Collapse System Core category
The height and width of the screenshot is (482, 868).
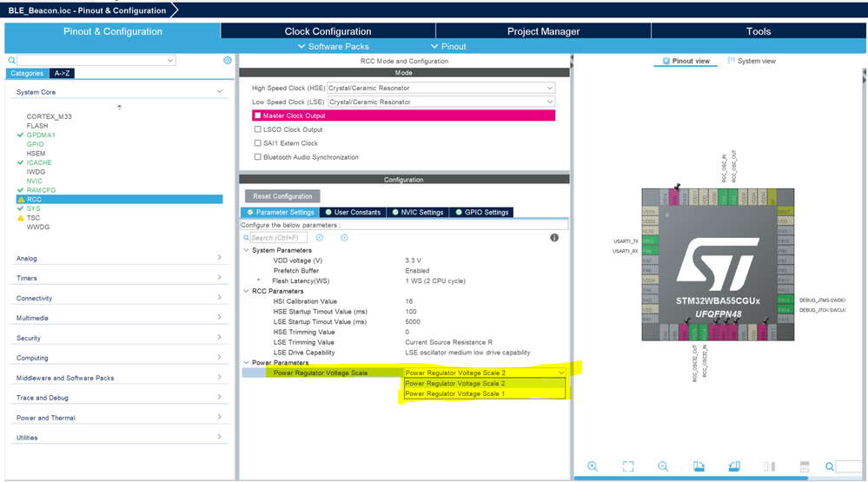pyautogui.click(x=219, y=91)
